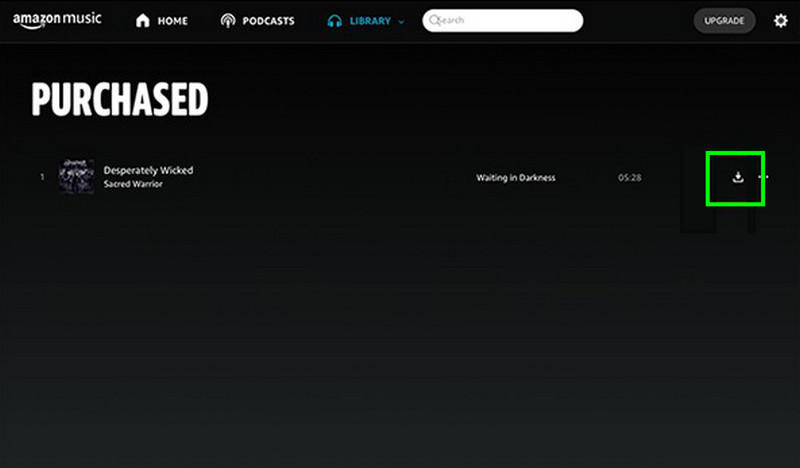The width and height of the screenshot is (800, 468).
Task: Click the house icon next to Home
Action: pos(143,20)
